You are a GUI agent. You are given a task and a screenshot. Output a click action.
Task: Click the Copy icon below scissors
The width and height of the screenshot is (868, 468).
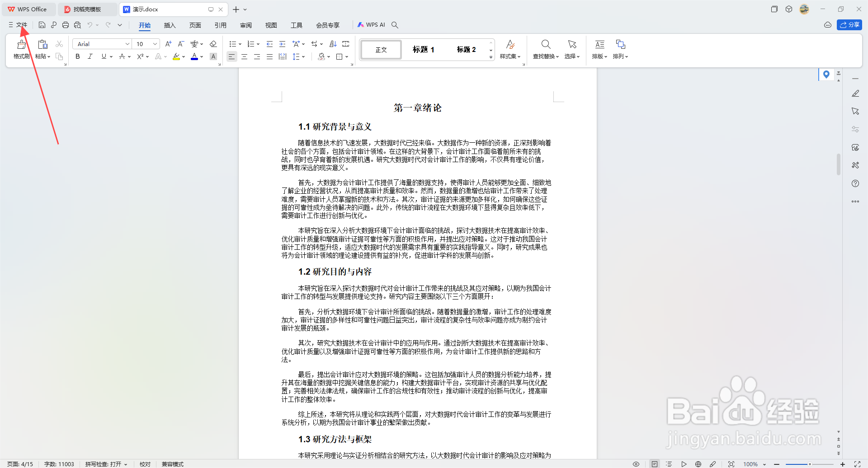tap(59, 56)
